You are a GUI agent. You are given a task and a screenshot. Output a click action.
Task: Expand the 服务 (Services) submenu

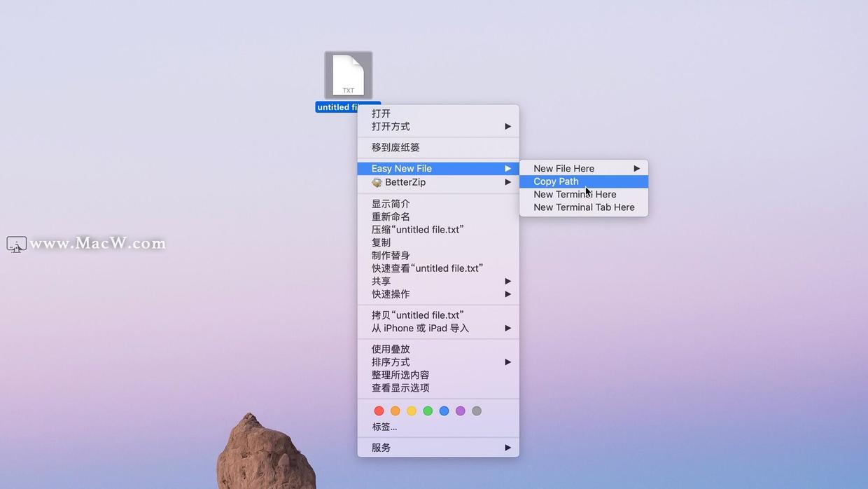(381, 447)
